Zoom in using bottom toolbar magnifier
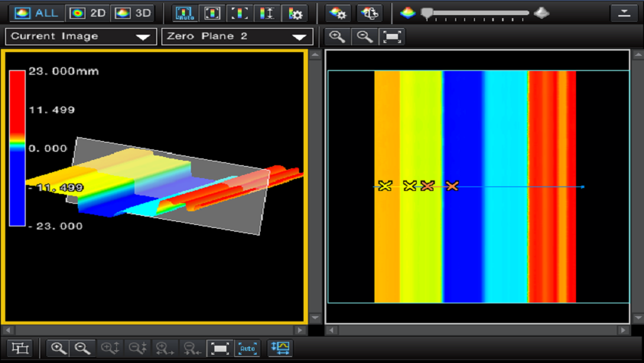The image size is (644, 363). point(58,348)
